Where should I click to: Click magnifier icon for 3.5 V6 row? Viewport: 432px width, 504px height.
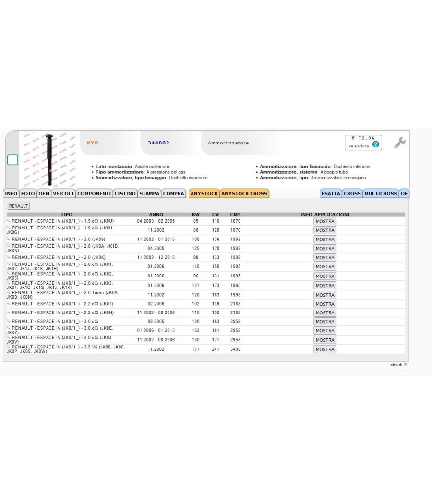(x=9, y=347)
